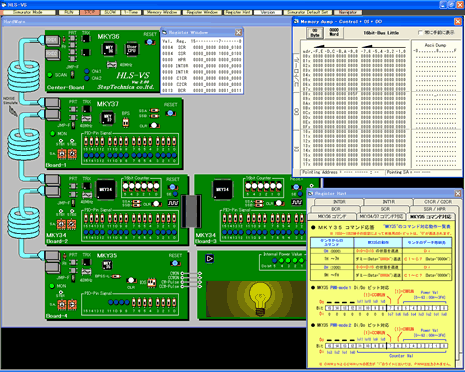The height and width of the screenshot is (372, 465).
Task: Click the play arrow icon above the lightbulb
Action: click(x=210, y=259)
